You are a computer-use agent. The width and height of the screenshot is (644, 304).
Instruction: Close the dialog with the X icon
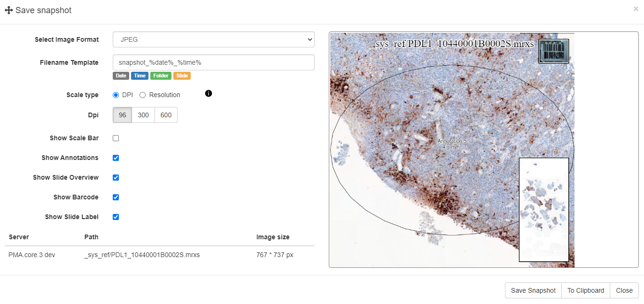point(636,9)
